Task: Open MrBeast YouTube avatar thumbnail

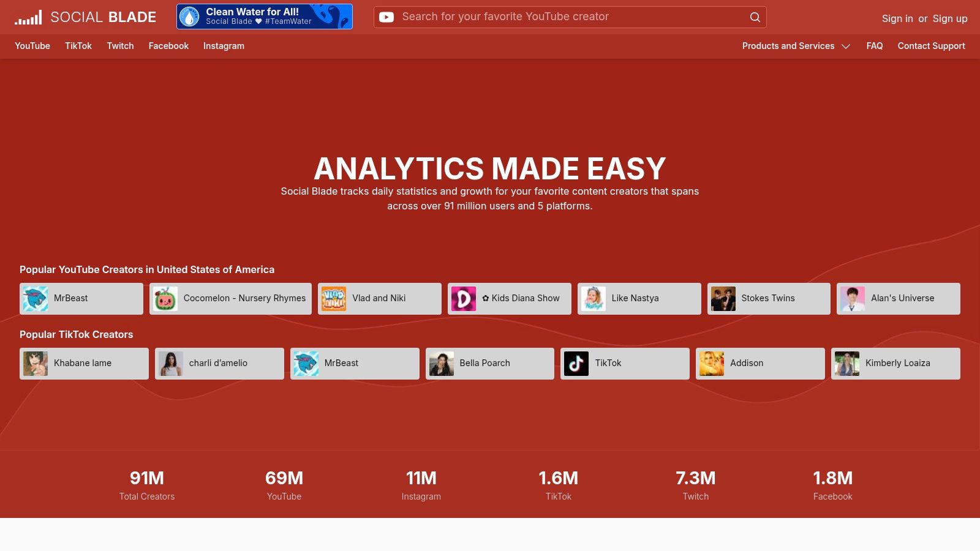Action: (36, 299)
